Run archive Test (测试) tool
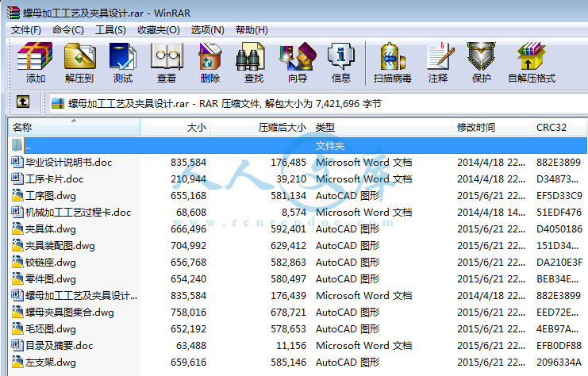The height and width of the screenshot is (376, 588). pyautogui.click(x=123, y=56)
